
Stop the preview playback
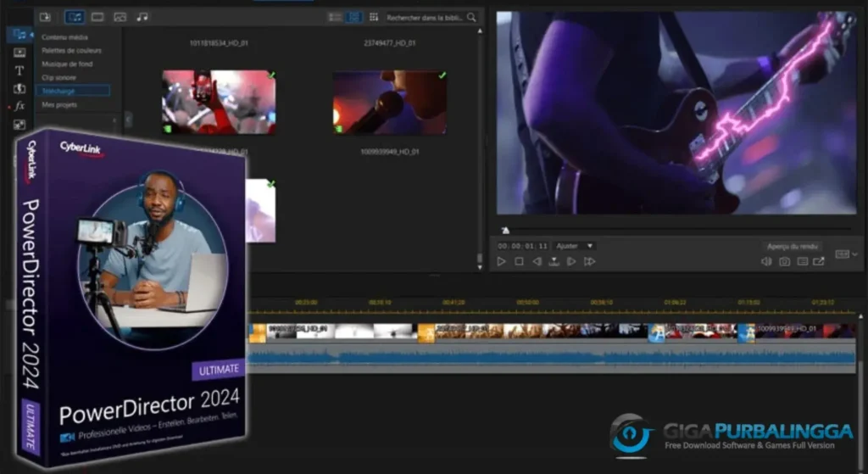coord(519,261)
